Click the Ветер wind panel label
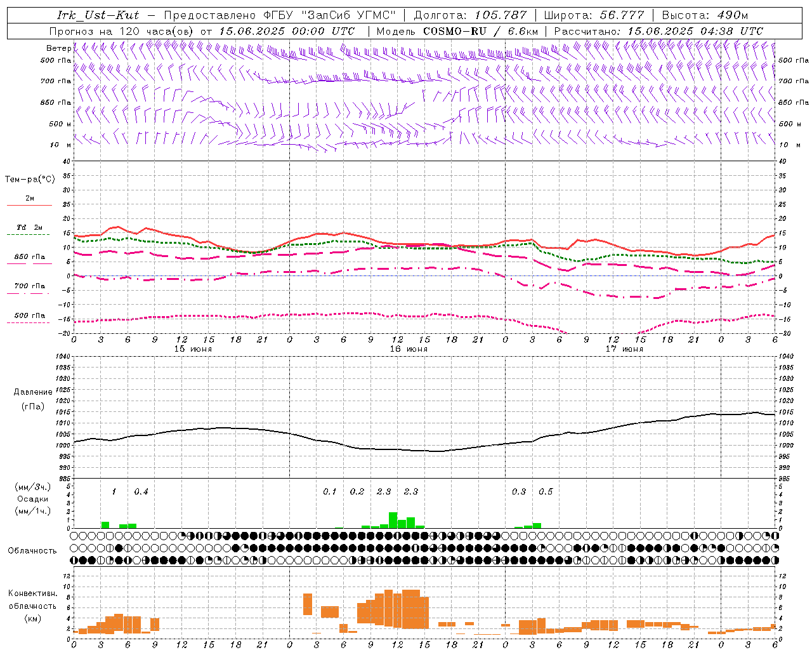The image size is (812, 650). click(x=58, y=48)
